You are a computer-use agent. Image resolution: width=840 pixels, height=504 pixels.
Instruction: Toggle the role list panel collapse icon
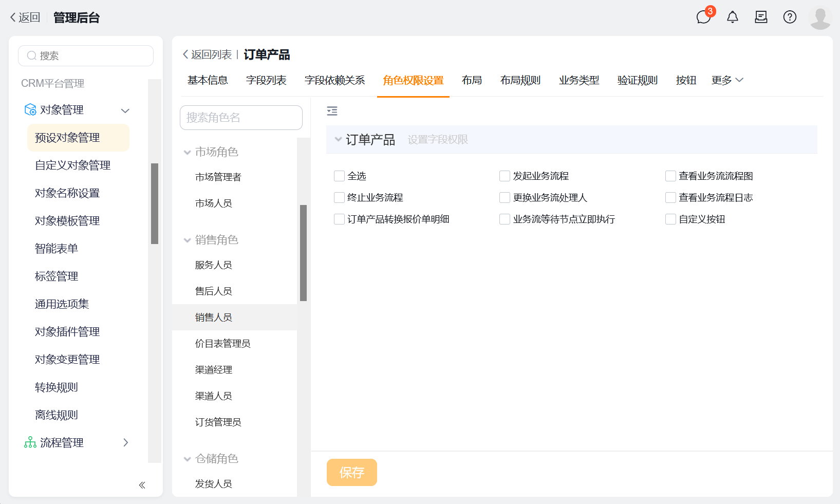tap(332, 110)
